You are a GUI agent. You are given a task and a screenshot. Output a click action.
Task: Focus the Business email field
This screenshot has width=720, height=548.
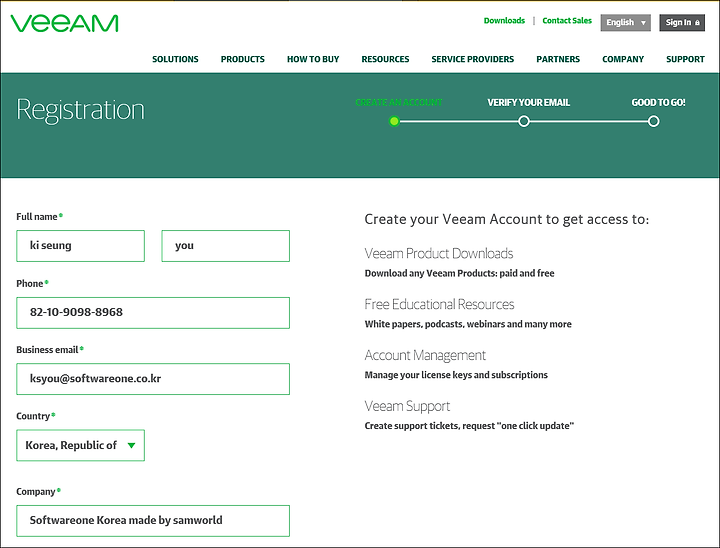point(153,379)
